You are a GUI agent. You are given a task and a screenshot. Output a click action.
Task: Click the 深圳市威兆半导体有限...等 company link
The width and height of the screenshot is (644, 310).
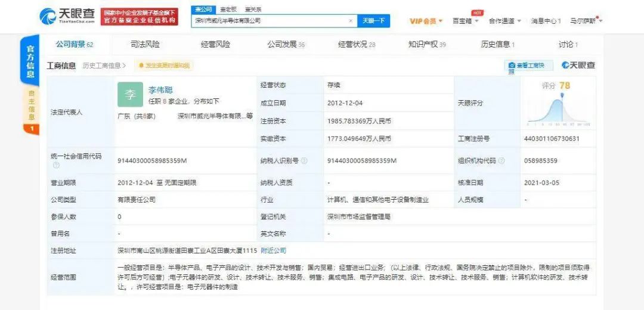tap(215, 116)
